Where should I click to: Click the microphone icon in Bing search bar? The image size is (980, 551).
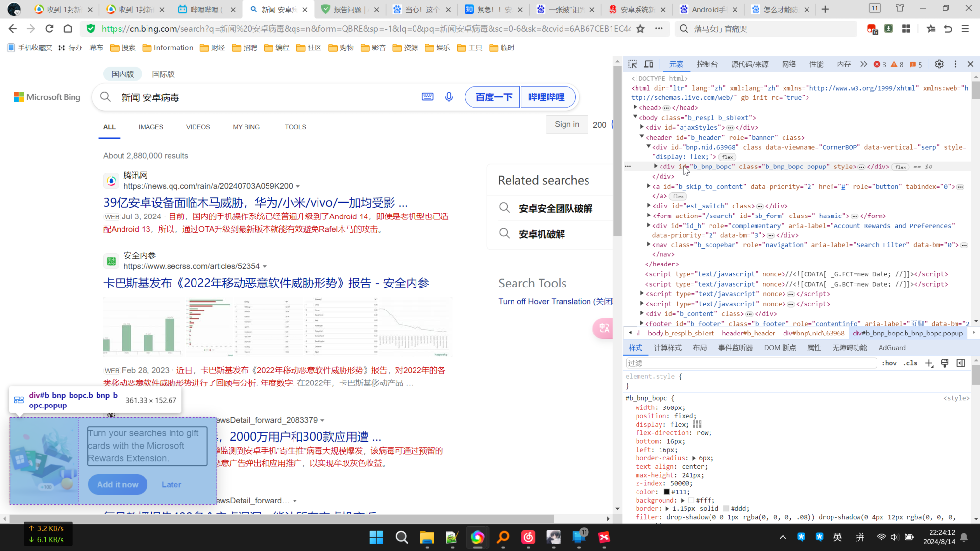tap(449, 97)
